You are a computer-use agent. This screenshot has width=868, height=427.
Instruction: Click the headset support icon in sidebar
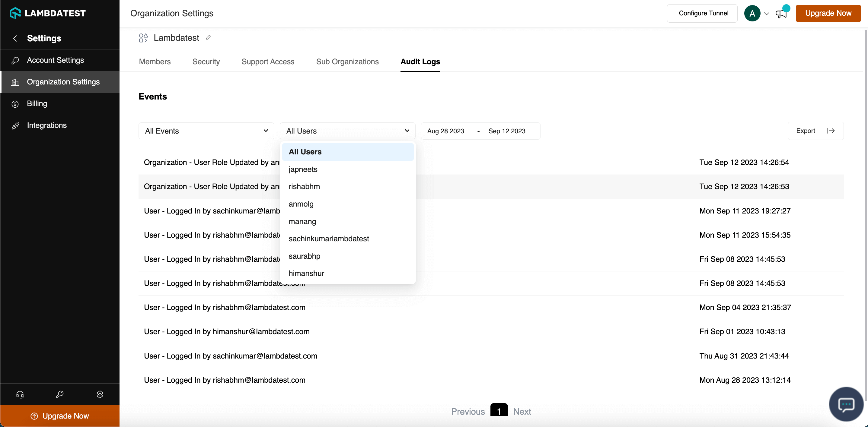click(x=20, y=394)
